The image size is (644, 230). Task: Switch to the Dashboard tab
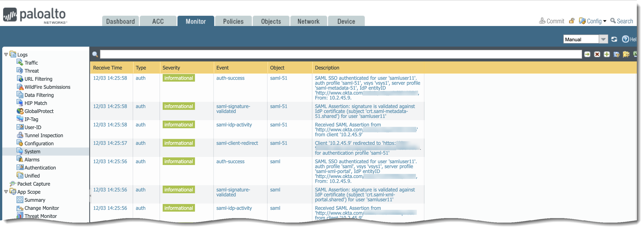coord(121,21)
